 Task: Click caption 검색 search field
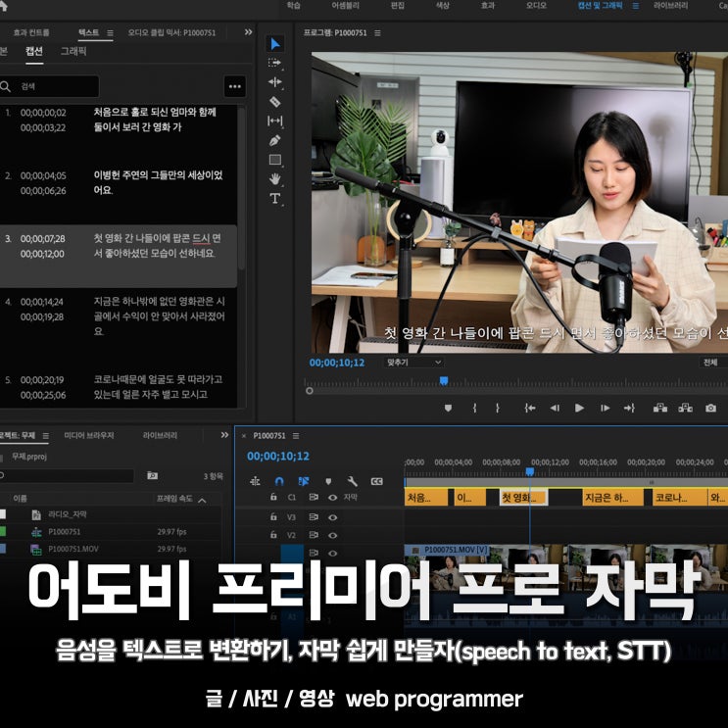[x=50, y=86]
